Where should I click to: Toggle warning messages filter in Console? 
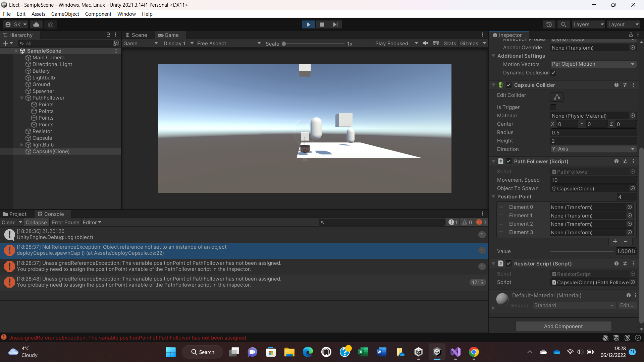coord(467,222)
